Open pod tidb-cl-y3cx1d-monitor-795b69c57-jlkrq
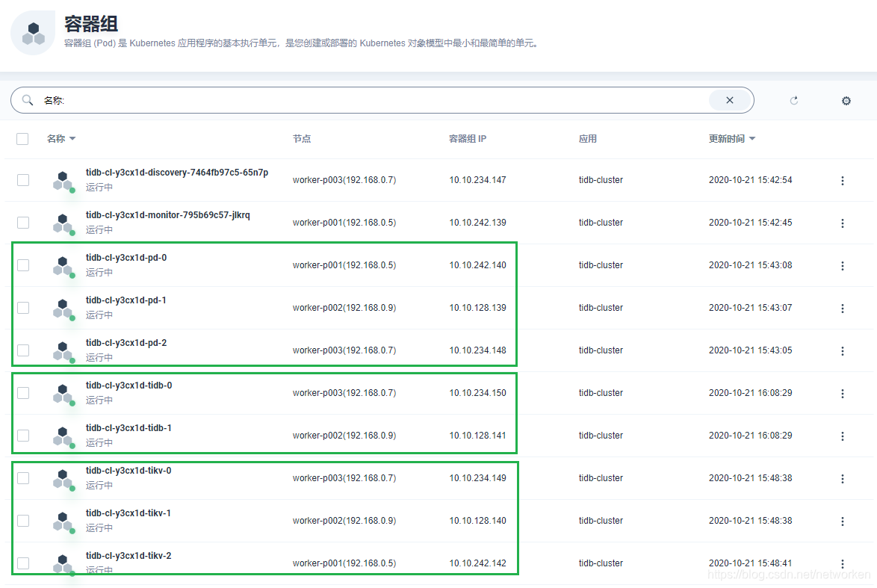The height and width of the screenshot is (588, 877). (168, 215)
